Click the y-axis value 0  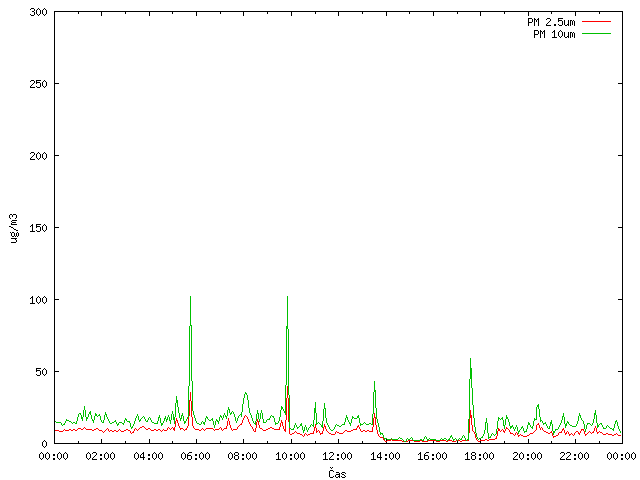tap(45, 444)
